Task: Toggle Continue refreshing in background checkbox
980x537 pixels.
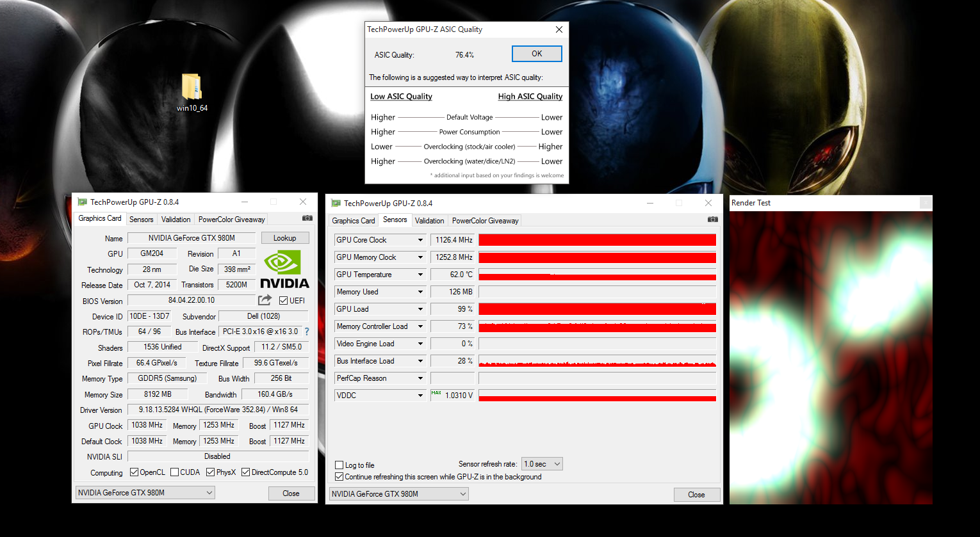Action: coord(339,477)
